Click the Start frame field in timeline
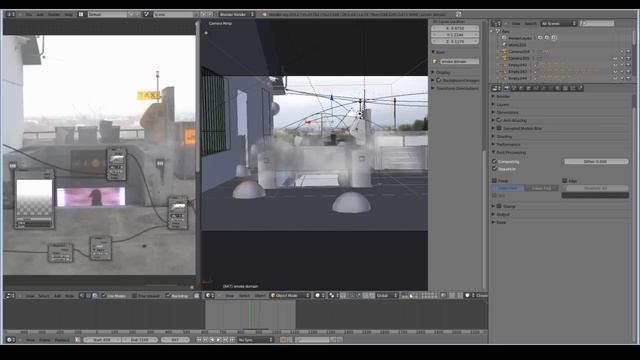Screen dimensions: 640x360 (102, 340)
